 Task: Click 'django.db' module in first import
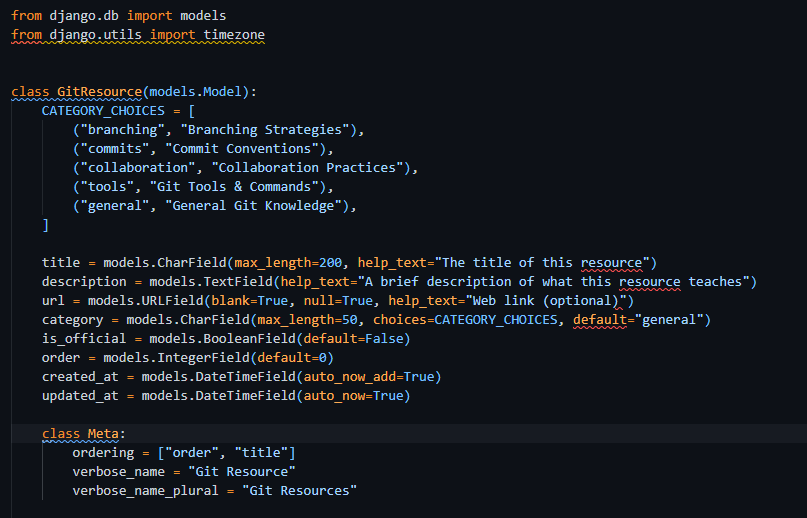(x=84, y=16)
